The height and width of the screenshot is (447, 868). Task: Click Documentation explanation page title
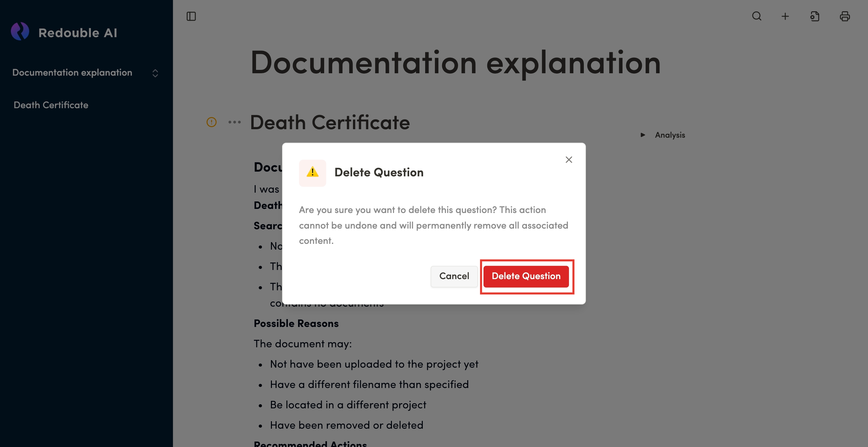(x=455, y=63)
